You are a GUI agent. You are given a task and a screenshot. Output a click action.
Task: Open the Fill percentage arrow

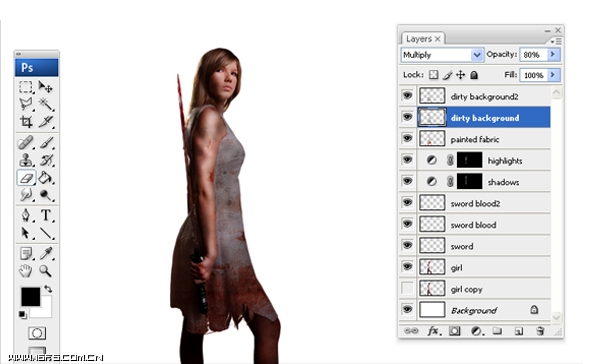coord(553,75)
